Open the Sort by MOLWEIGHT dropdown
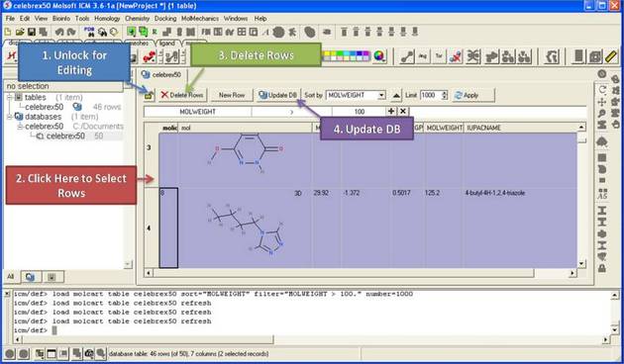Image resolution: width=624 pixels, height=364 pixels. click(x=356, y=95)
